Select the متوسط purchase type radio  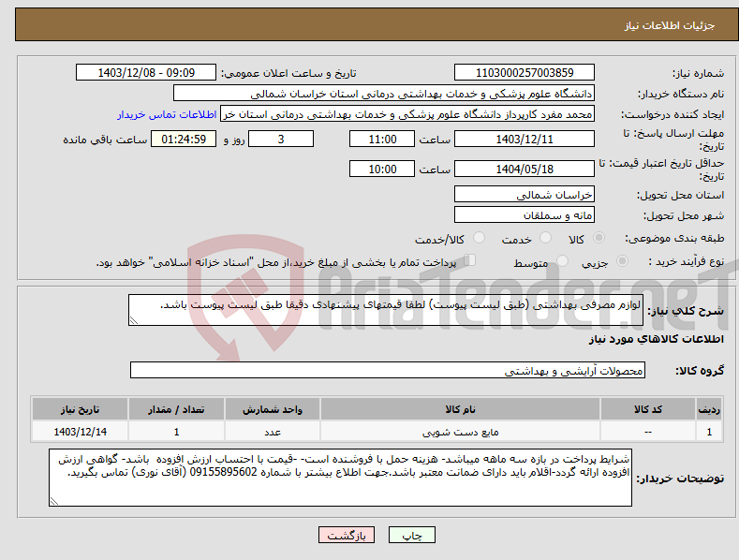pyautogui.click(x=562, y=261)
